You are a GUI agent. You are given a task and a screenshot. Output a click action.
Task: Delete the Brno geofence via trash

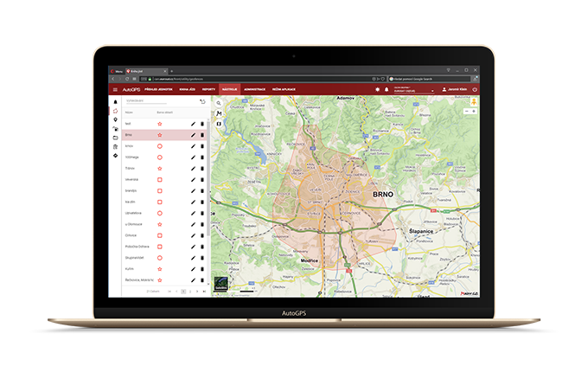pos(202,135)
